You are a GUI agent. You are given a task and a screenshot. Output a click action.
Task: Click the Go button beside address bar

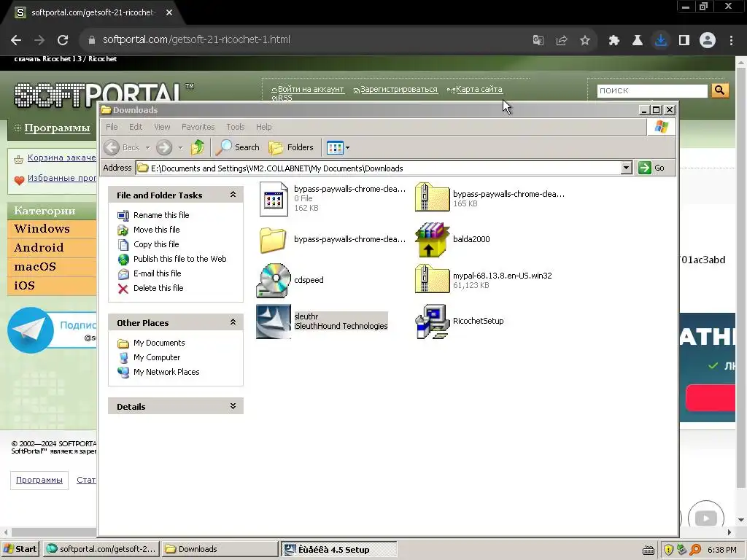651,168
